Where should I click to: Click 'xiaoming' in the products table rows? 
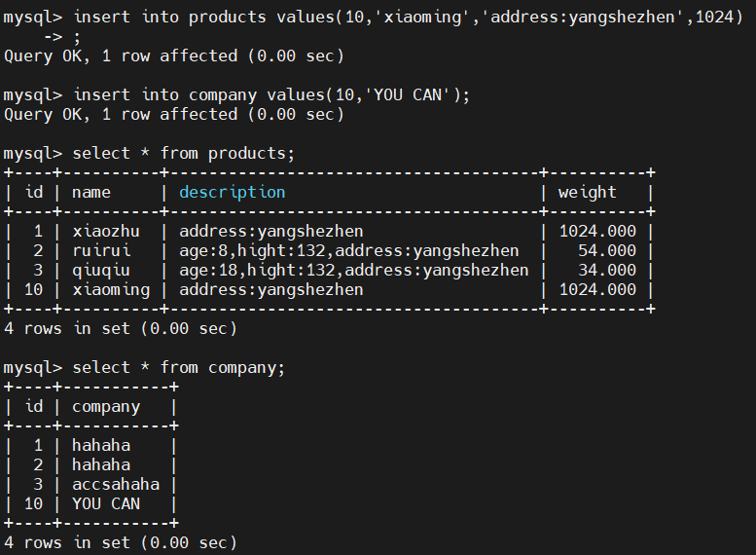pyautogui.click(x=111, y=290)
